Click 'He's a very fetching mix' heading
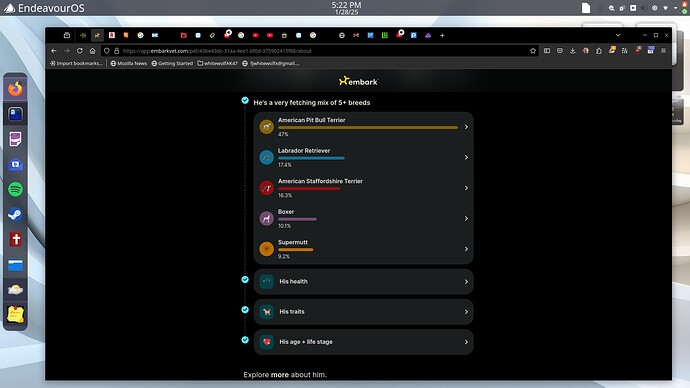The height and width of the screenshot is (388, 690). [x=312, y=102]
